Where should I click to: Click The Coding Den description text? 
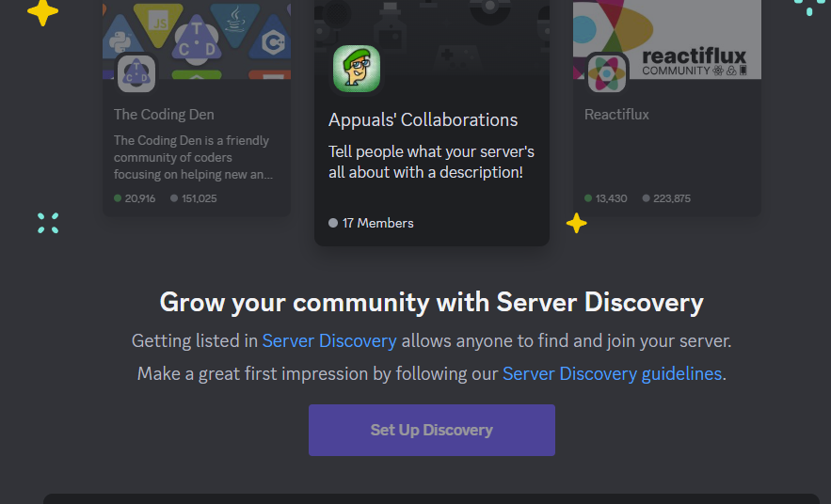click(x=193, y=157)
